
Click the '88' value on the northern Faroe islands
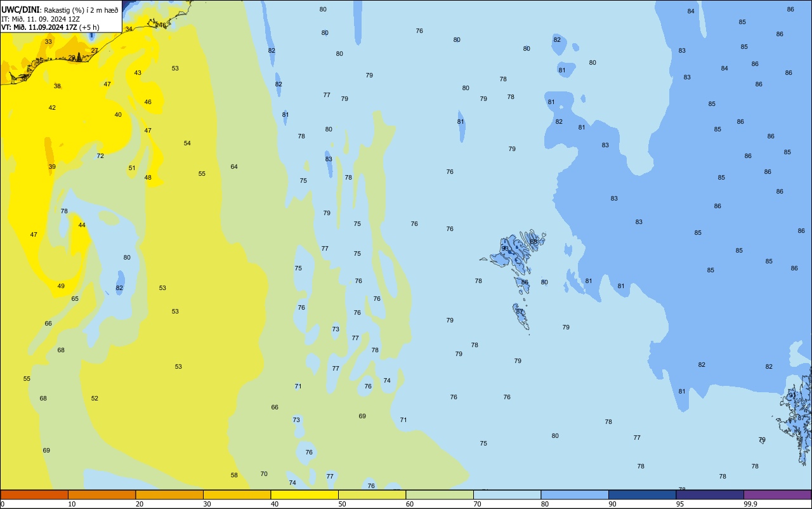(x=534, y=242)
